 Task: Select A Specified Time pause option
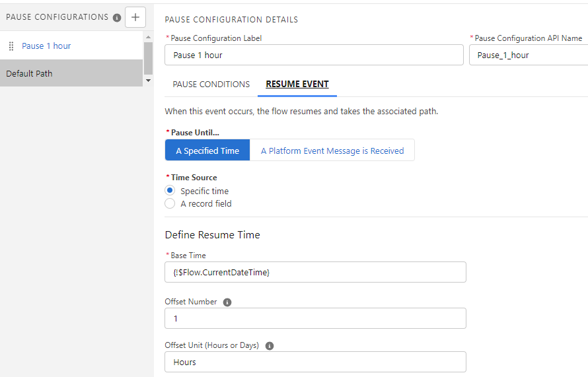(x=207, y=151)
